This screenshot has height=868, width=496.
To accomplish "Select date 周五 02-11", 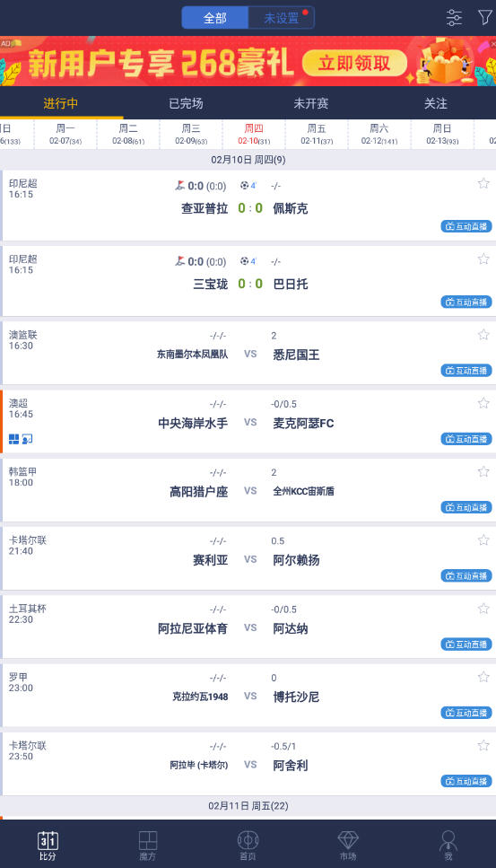I will pos(317,134).
